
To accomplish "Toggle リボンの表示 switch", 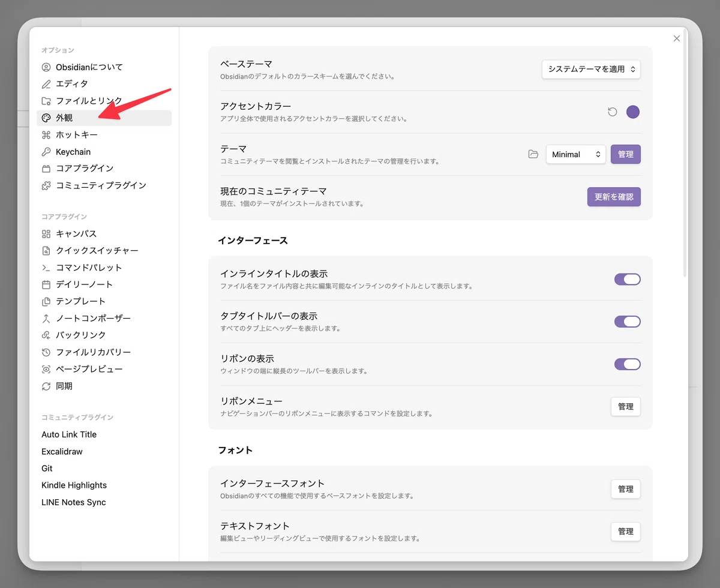I will pos(628,364).
